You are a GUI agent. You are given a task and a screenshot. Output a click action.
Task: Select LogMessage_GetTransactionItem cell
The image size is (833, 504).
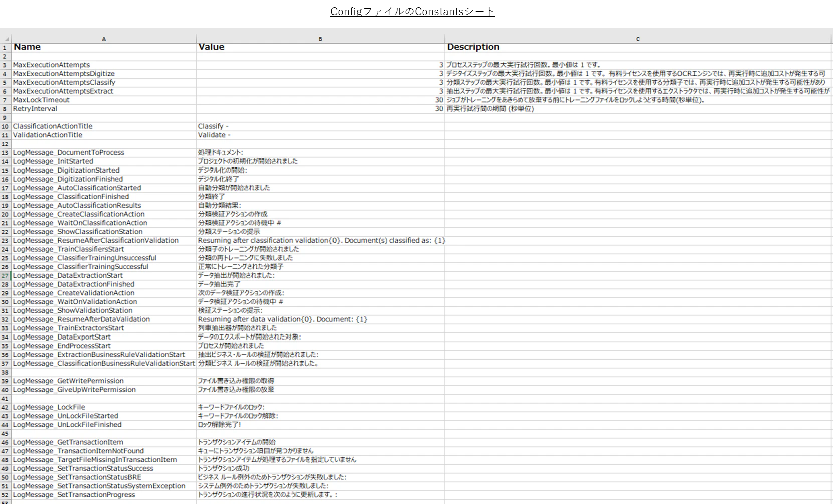pos(104,442)
